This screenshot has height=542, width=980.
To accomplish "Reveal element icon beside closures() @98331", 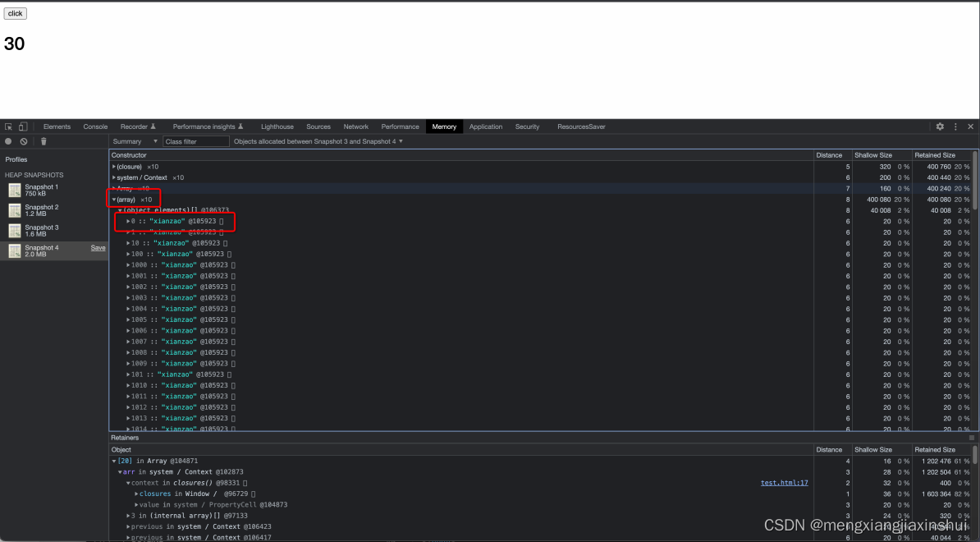I will (x=245, y=483).
